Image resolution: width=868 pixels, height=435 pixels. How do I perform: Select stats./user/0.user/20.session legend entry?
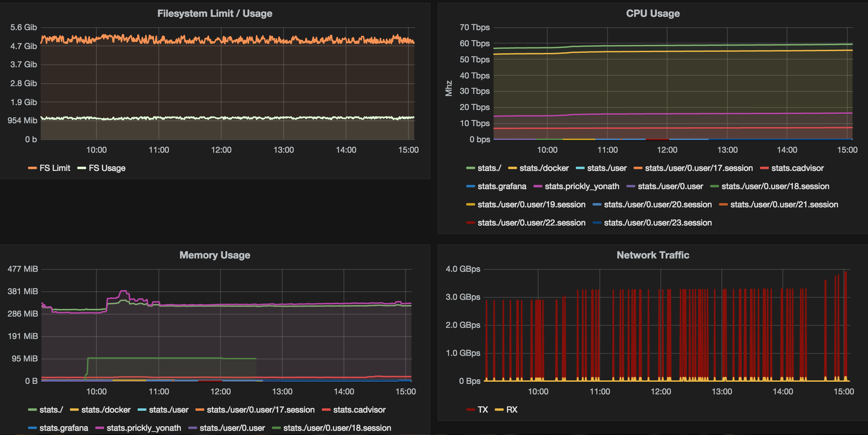point(658,205)
